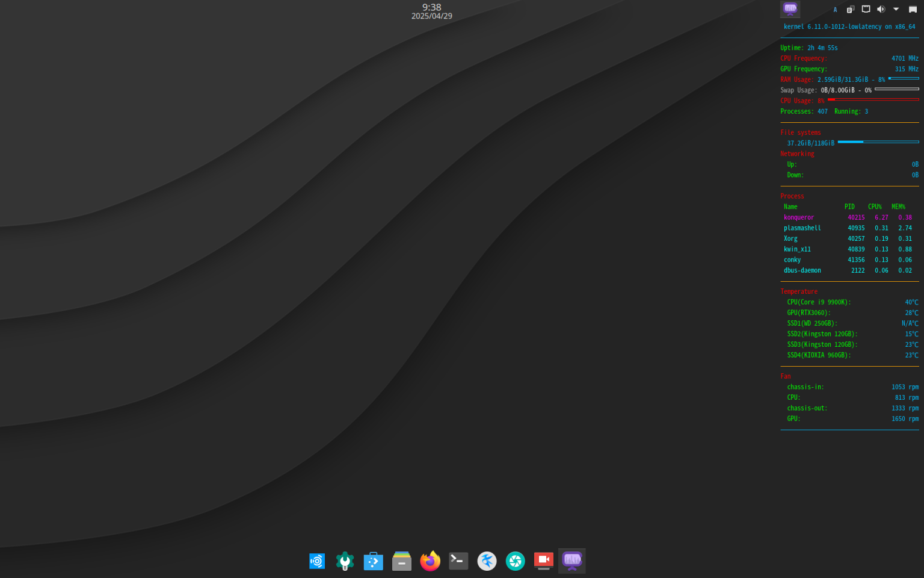Select the plasmashell process row
Screen dimensions: 924x578
coord(848,228)
